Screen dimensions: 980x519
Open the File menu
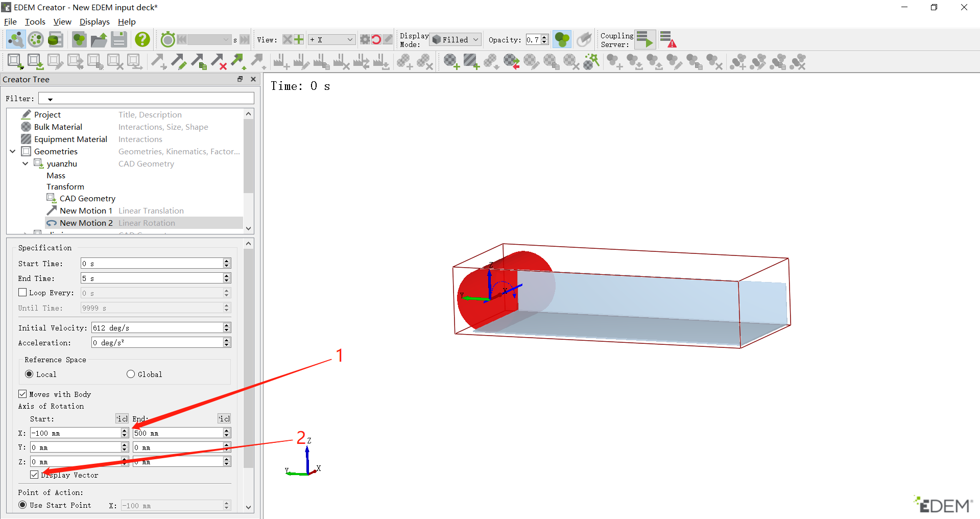click(10, 21)
